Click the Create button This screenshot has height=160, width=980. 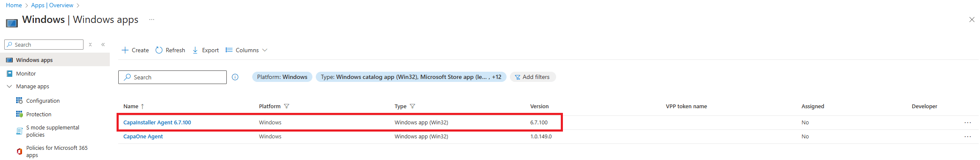tap(135, 50)
